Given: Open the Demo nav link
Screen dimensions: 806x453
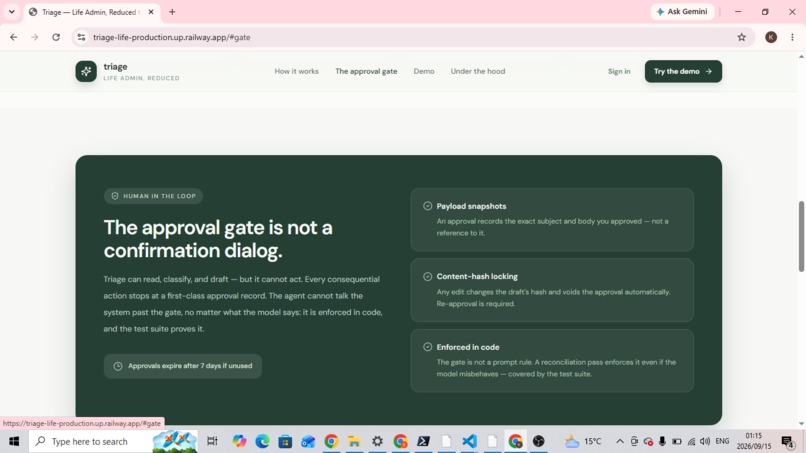Looking at the screenshot, I should [424, 71].
